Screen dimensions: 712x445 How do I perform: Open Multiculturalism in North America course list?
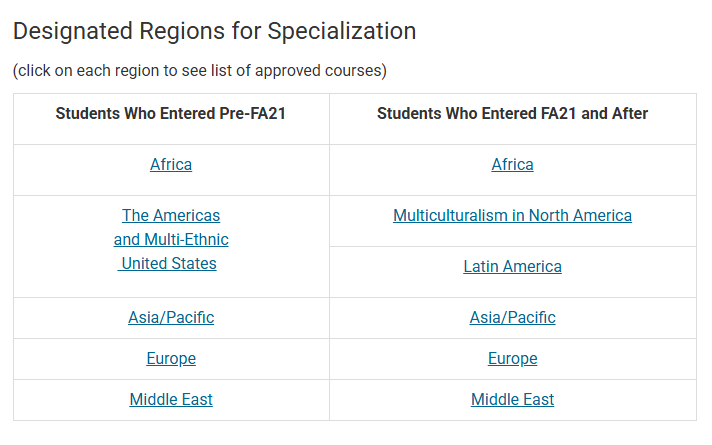pos(512,216)
